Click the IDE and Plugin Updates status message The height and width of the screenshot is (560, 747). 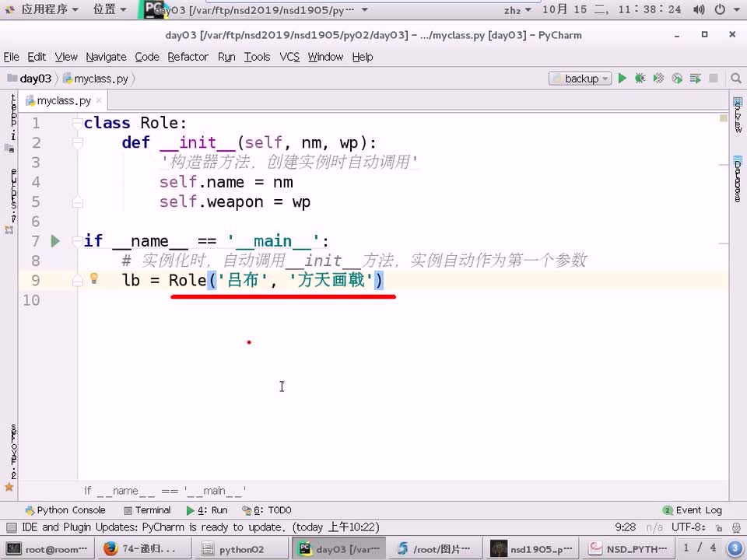click(201, 527)
